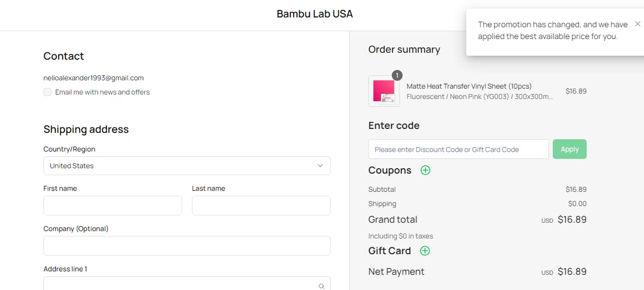Click the Country/Region chevron arrow
This screenshot has height=290, width=644.
point(320,166)
